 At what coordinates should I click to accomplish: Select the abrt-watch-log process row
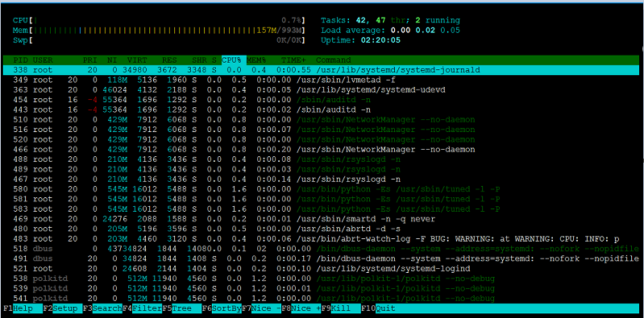coord(322,239)
